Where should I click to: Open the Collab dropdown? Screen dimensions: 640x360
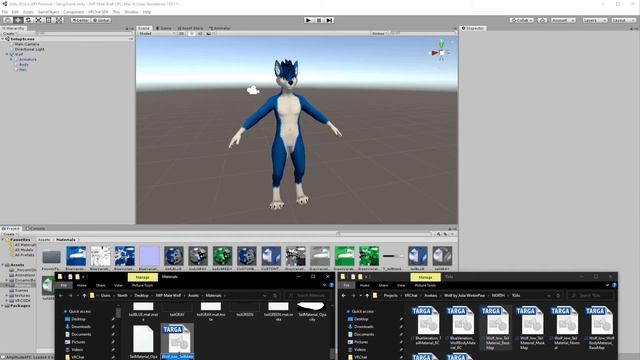click(x=522, y=20)
